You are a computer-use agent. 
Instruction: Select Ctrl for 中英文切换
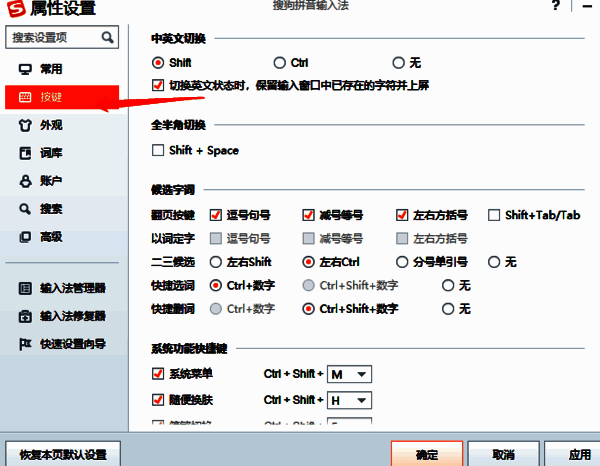point(280,62)
